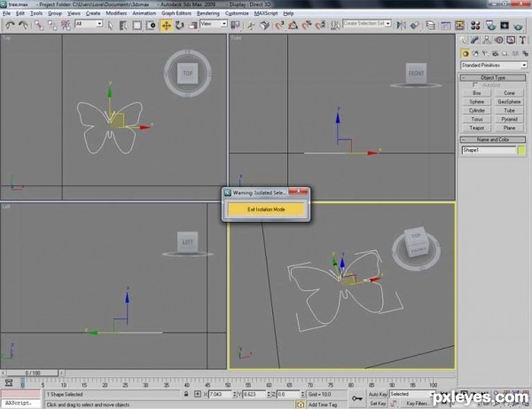Open the reference coordinate View dropdown
This screenshot has height=409, width=532.
(x=214, y=24)
